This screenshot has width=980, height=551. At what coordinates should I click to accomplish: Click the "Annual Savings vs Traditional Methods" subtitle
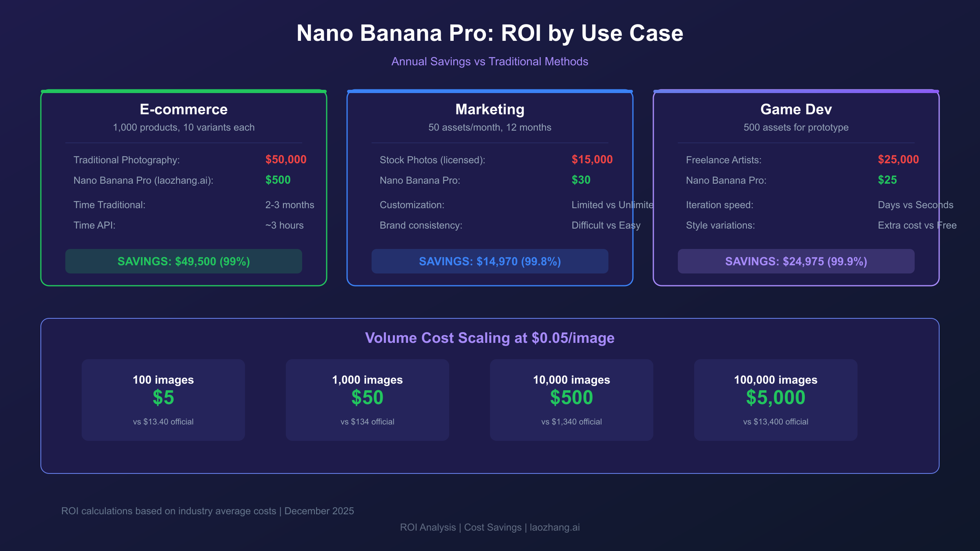pos(490,62)
